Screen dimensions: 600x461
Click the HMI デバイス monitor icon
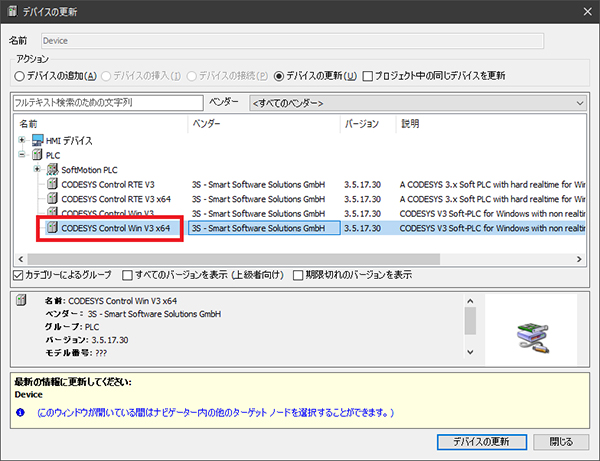tap(38, 140)
